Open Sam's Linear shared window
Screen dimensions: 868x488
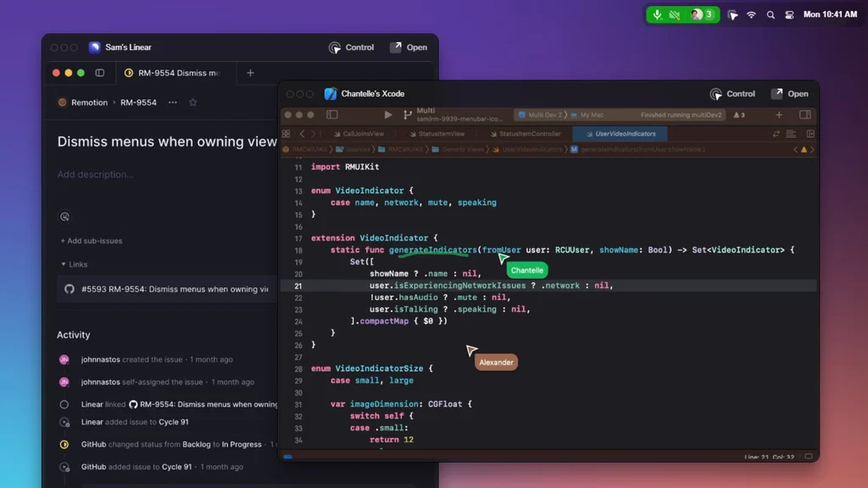coord(409,47)
